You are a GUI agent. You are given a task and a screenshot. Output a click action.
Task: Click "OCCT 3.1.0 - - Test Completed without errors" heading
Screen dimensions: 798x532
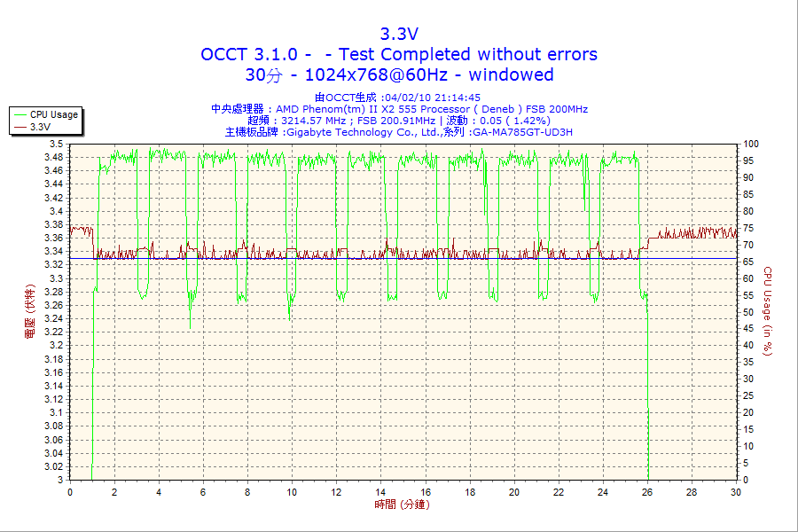coord(399,54)
